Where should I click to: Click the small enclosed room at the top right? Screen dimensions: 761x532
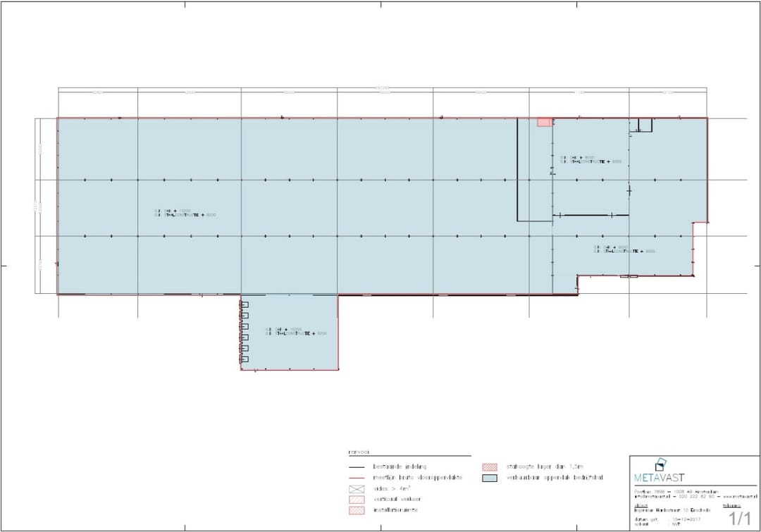[645, 125]
